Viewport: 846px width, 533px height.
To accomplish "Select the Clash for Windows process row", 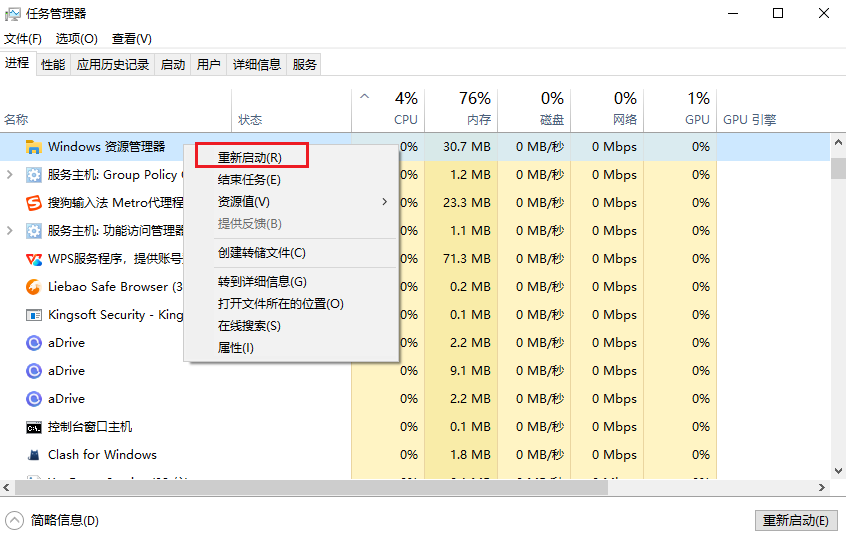I will (414, 455).
